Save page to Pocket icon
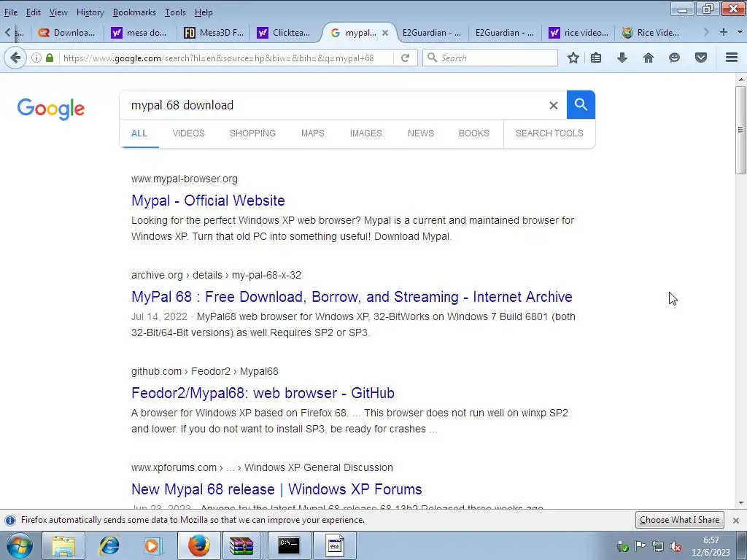This screenshot has height=560, width=747. pyautogui.click(x=701, y=58)
